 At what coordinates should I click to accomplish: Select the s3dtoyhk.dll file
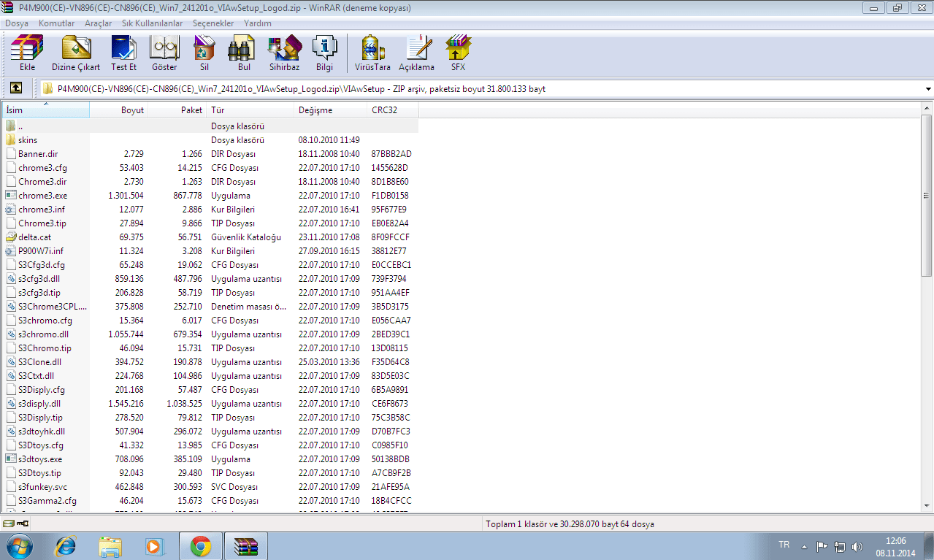point(42,431)
